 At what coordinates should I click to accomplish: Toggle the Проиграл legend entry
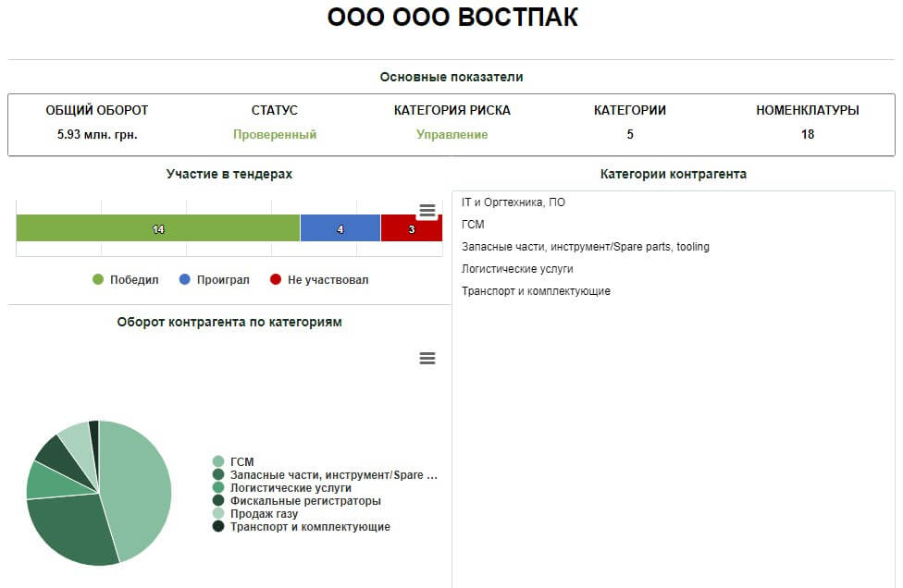pos(215,279)
